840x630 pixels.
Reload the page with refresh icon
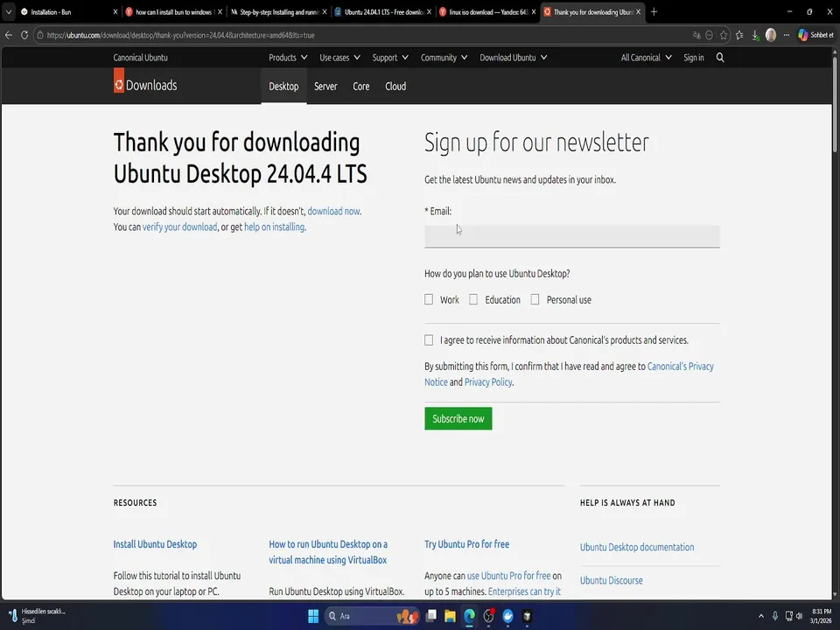[24, 35]
